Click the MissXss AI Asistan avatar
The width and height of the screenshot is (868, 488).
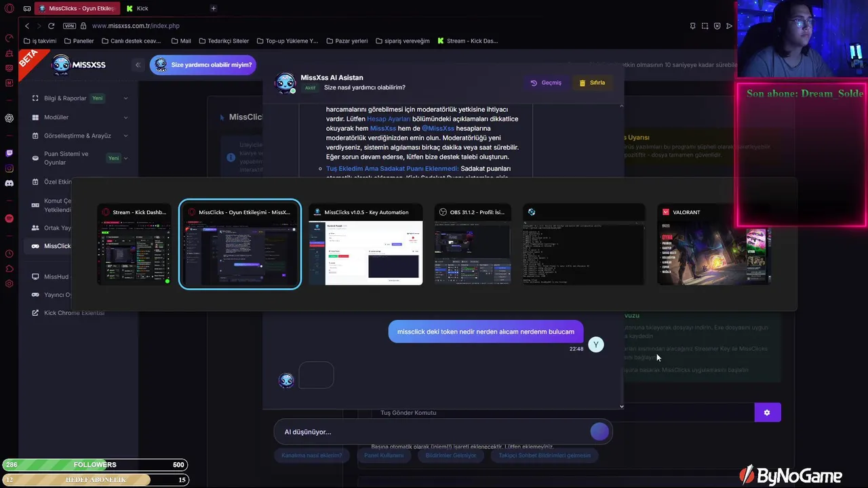(285, 83)
